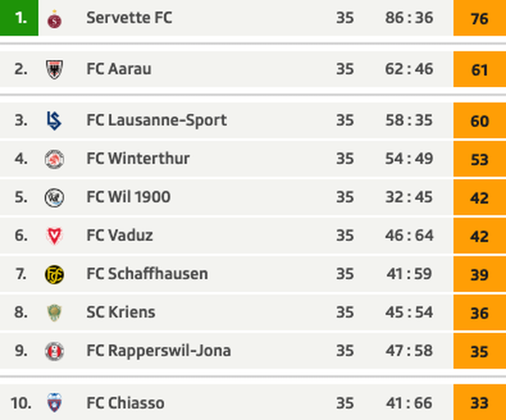Click the FC Aarau eagle crest
Viewport: 506px width, 420px height.
[54, 69]
